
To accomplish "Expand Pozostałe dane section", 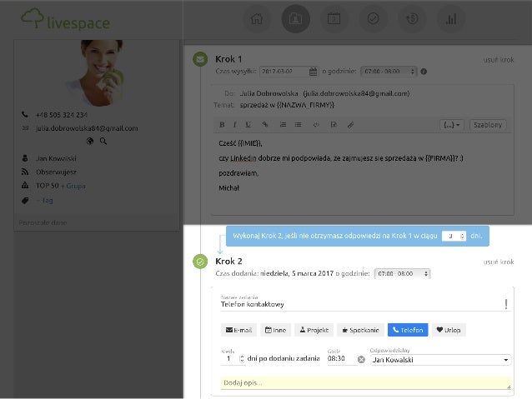I will click(x=43, y=222).
